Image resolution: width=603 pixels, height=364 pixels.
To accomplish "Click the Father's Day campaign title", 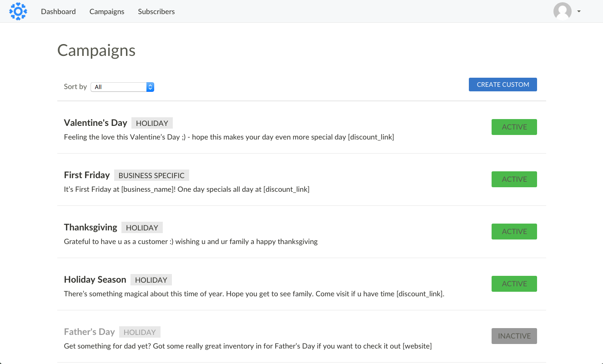I will (x=89, y=332).
